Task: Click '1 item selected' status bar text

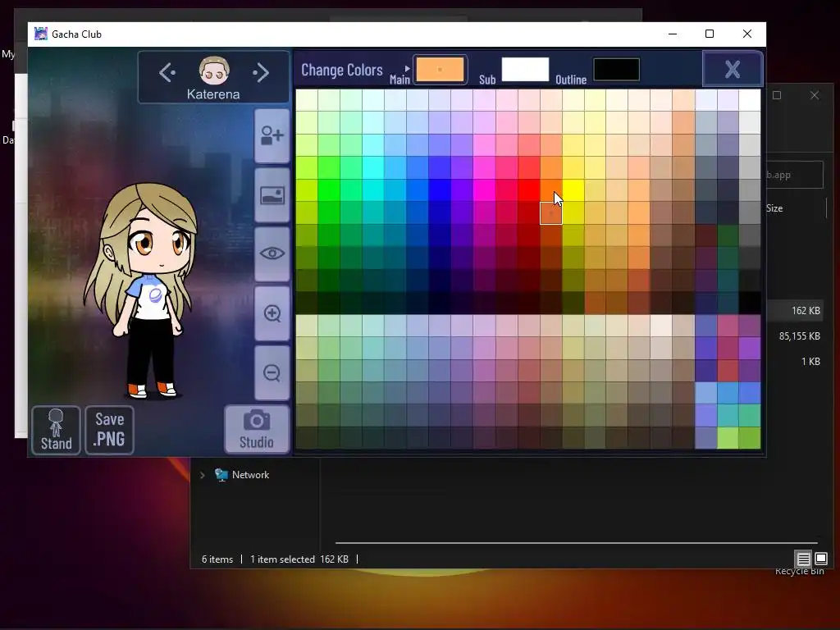Action: (282, 559)
